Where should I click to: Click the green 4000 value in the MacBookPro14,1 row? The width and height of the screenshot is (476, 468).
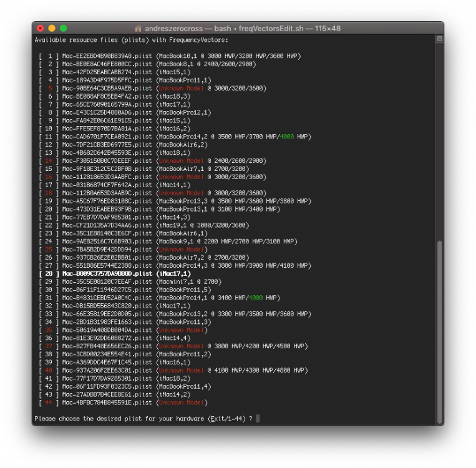[256, 298]
